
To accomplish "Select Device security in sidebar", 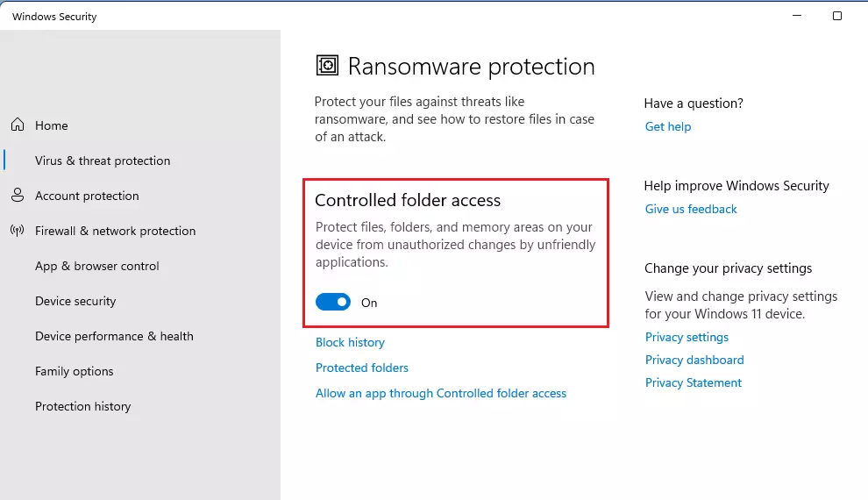I will (75, 301).
